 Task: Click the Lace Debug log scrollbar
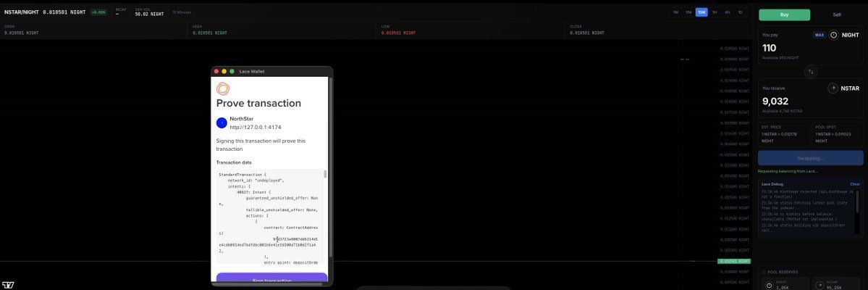858,202
